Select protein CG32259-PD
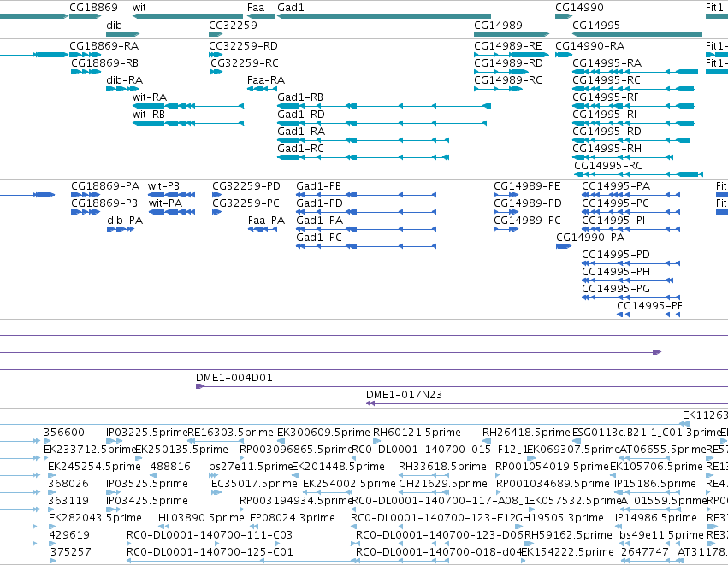Viewport: 728px width, 565px height. (216, 195)
